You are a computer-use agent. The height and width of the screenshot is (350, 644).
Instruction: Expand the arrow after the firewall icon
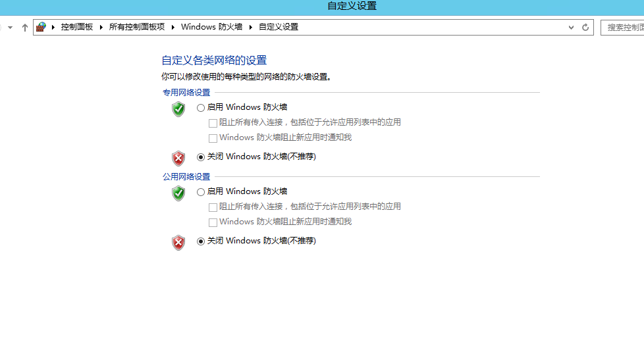click(53, 28)
